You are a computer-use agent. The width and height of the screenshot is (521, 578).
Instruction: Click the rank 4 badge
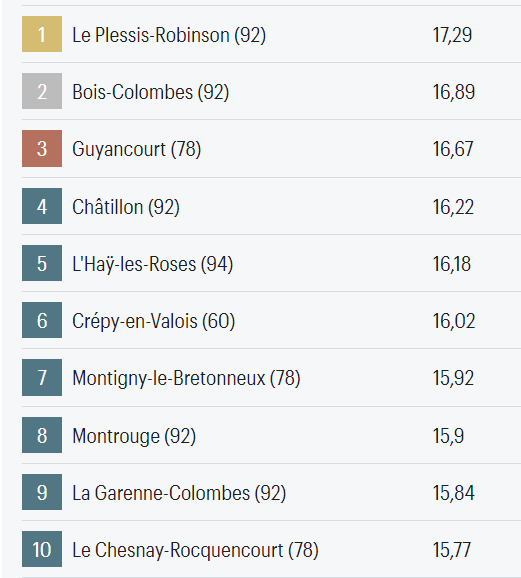coord(42,206)
